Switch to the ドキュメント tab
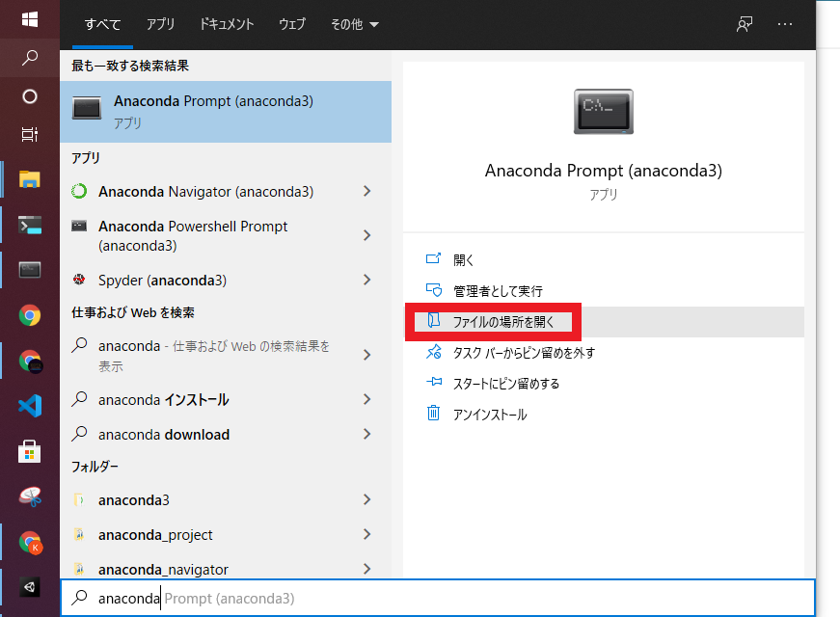840x617 pixels. coord(227,24)
